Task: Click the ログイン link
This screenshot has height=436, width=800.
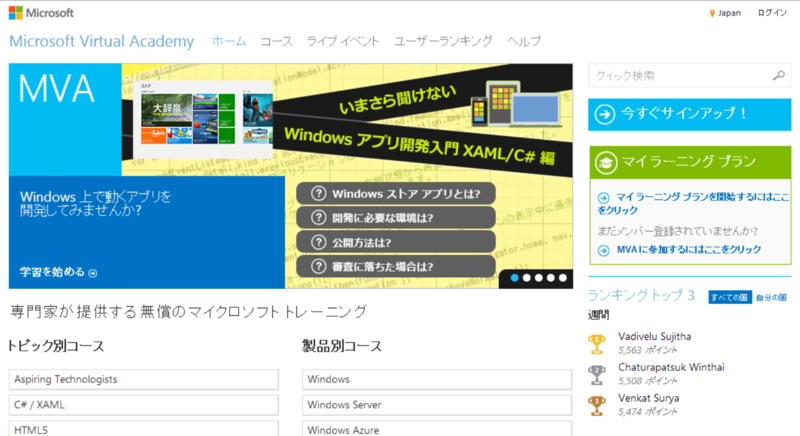Action: (772, 13)
